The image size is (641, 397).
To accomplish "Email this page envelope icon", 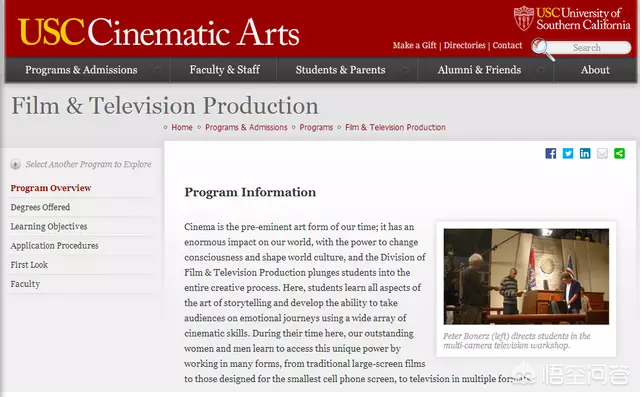I will tap(602, 153).
